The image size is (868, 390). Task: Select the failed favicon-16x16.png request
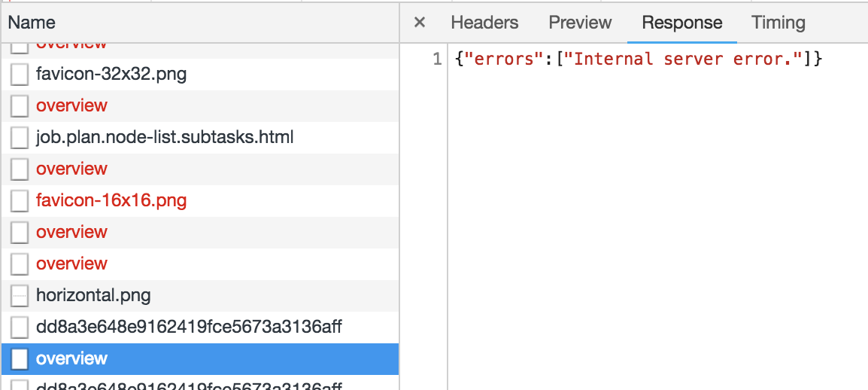coord(111,201)
